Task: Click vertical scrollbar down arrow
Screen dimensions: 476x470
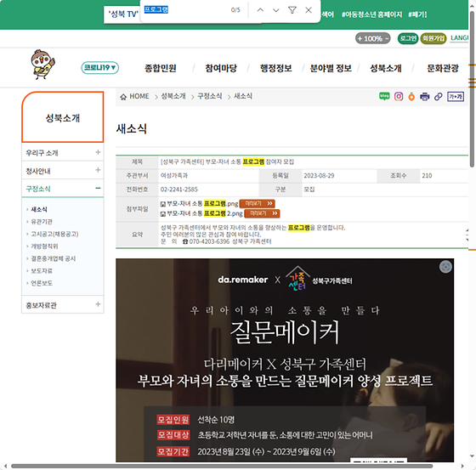Action: (x=472, y=456)
